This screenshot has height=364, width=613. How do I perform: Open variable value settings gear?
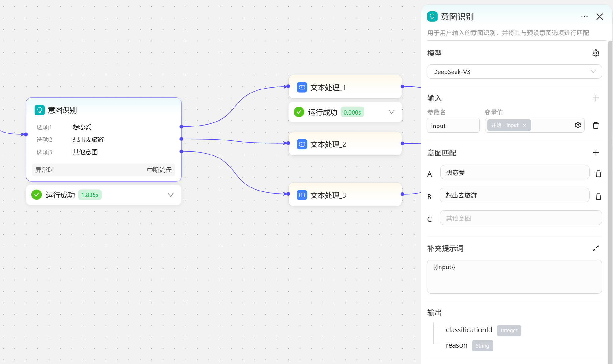(x=578, y=125)
